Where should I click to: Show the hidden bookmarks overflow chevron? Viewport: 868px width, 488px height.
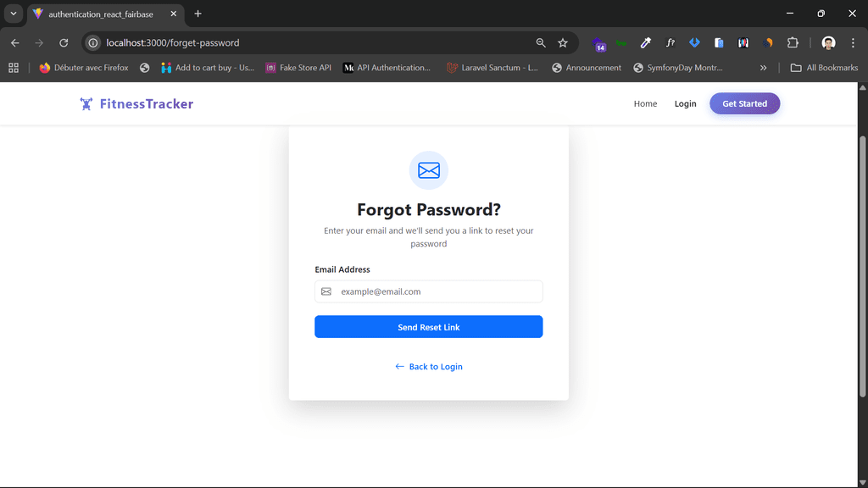click(x=763, y=68)
